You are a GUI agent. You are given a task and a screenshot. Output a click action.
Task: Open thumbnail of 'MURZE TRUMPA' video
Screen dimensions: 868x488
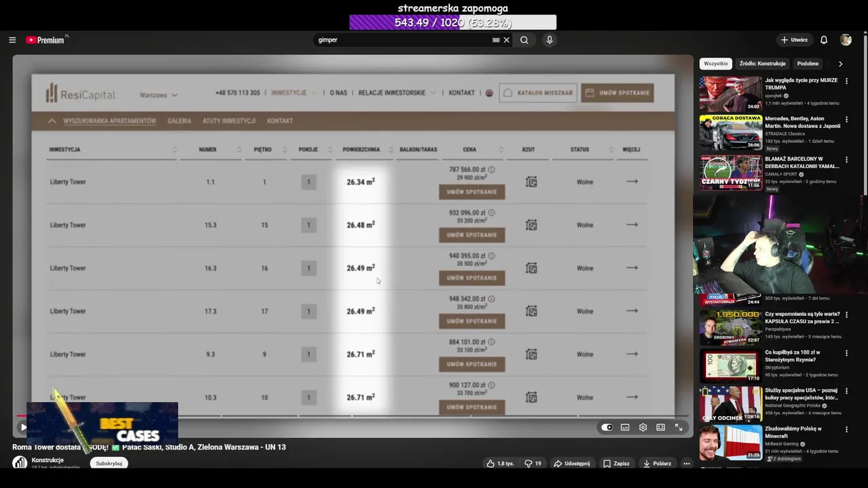[x=730, y=94]
